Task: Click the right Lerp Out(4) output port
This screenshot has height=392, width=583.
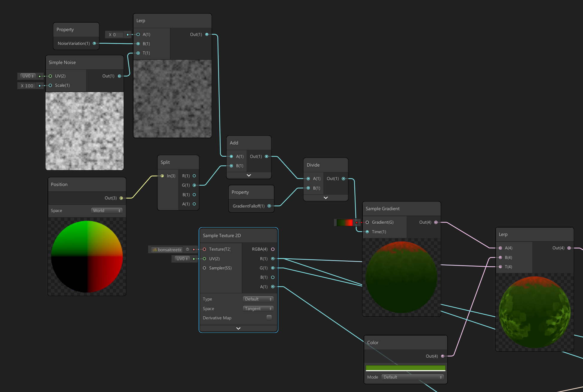Action: [569, 248]
